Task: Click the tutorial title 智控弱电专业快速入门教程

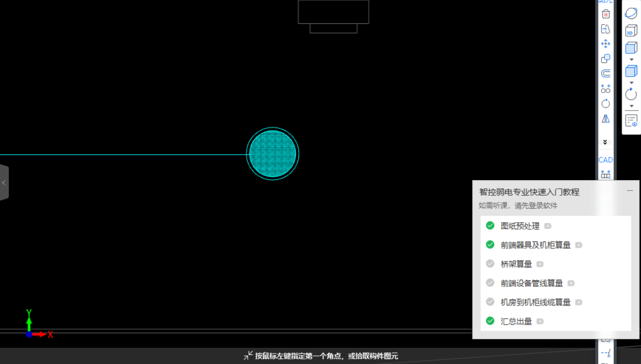Action: 529,192
